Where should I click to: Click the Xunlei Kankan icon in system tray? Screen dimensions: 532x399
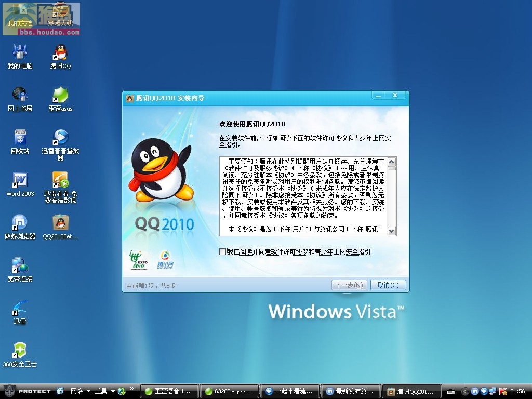click(484, 391)
